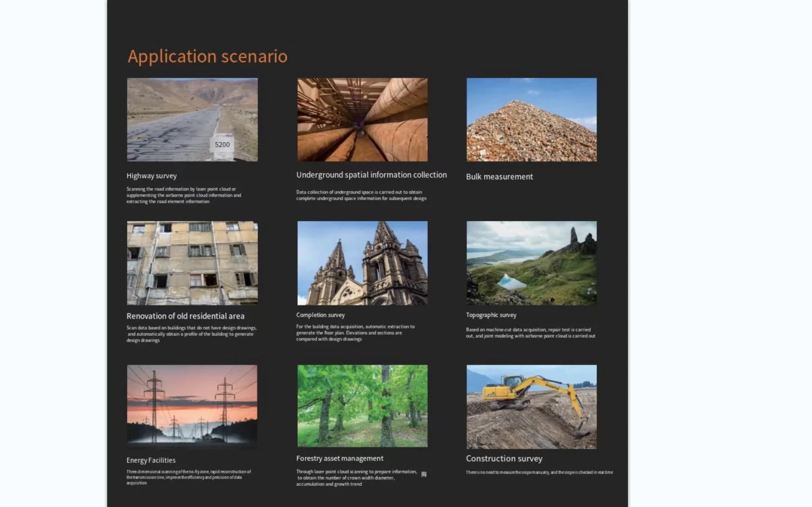Click the Bulk measurement caption
Viewport: 812px width, 507px height.
(x=499, y=177)
